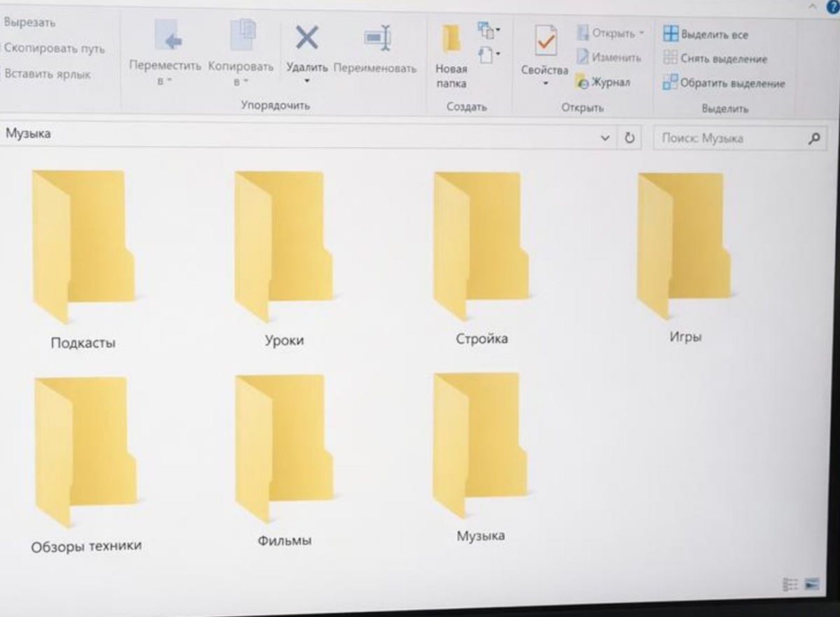Click Вырезать command
The width and height of the screenshot is (840, 617).
30,22
